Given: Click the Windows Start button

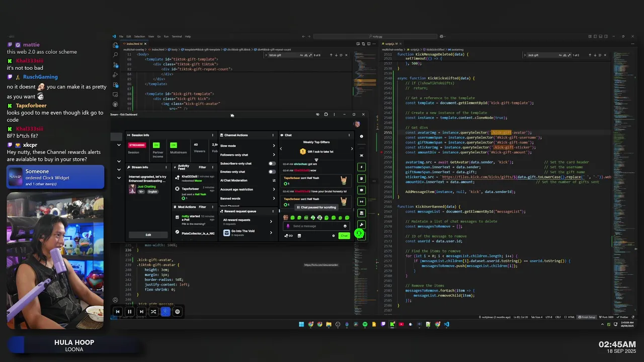Looking at the screenshot, I should pyautogui.click(x=301, y=324).
